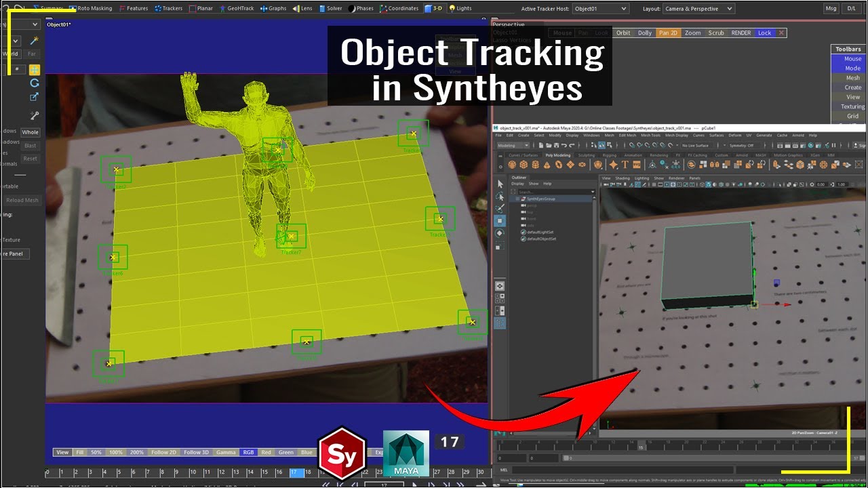Open the Graphs room
Image resolution: width=868 pixels, height=488 pixels.
[x=273, y=8]
